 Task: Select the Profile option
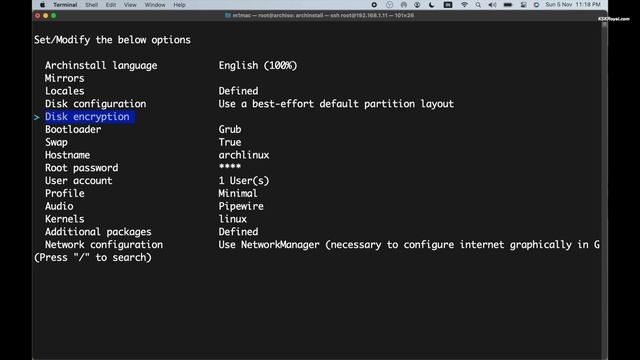64,193
